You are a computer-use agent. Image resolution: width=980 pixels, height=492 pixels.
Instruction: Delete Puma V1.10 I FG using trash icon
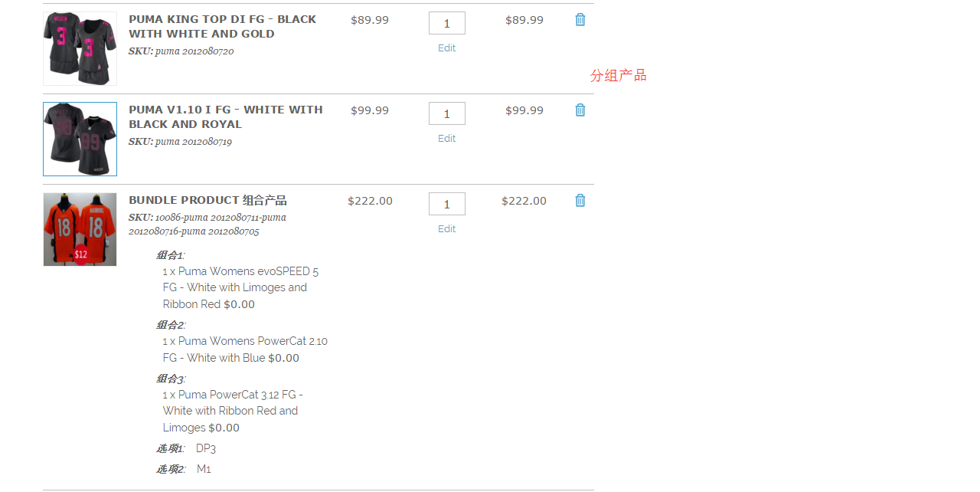580,110
